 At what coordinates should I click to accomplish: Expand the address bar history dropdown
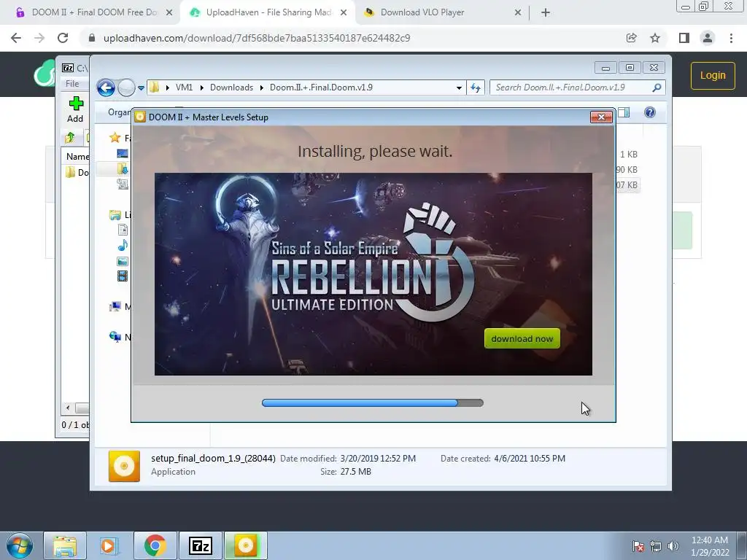click(x=459, y=87)
